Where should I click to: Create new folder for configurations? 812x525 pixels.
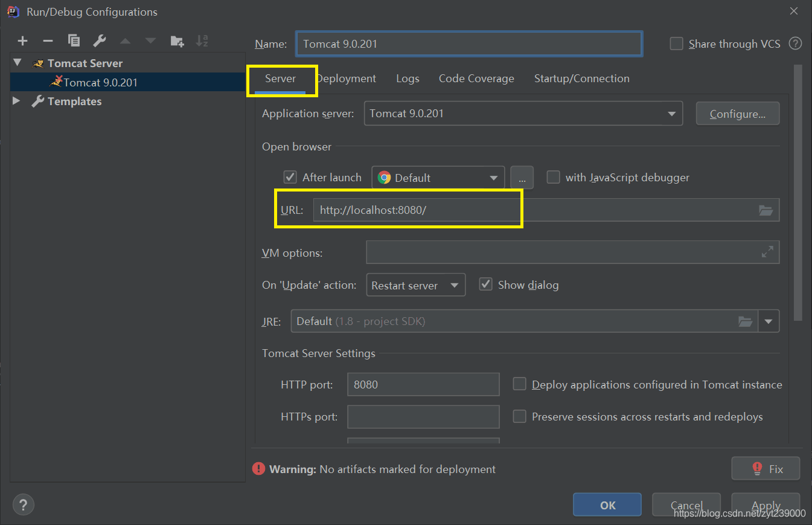pyautogui.click(x=177, y=41)
